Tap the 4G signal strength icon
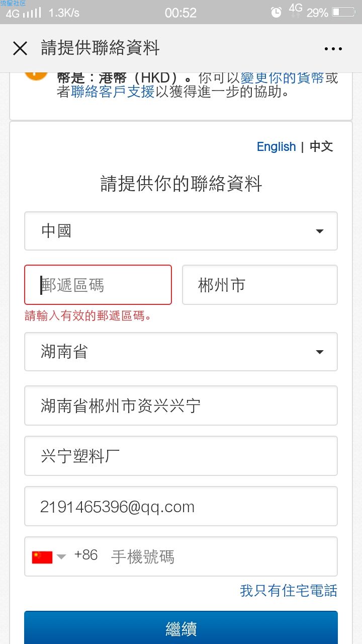This screenshot has width=362, height=644. pyautogui.click(x=23, y=13)
